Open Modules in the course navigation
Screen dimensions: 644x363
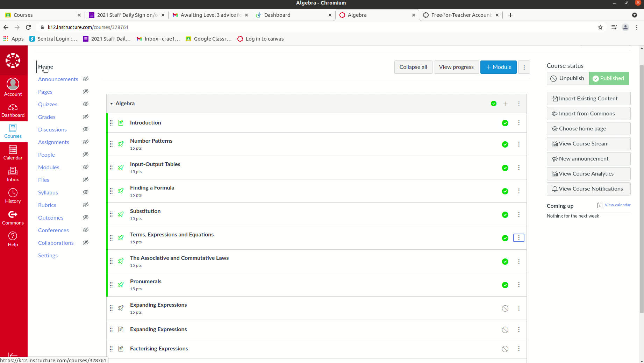tap(49, 167)
